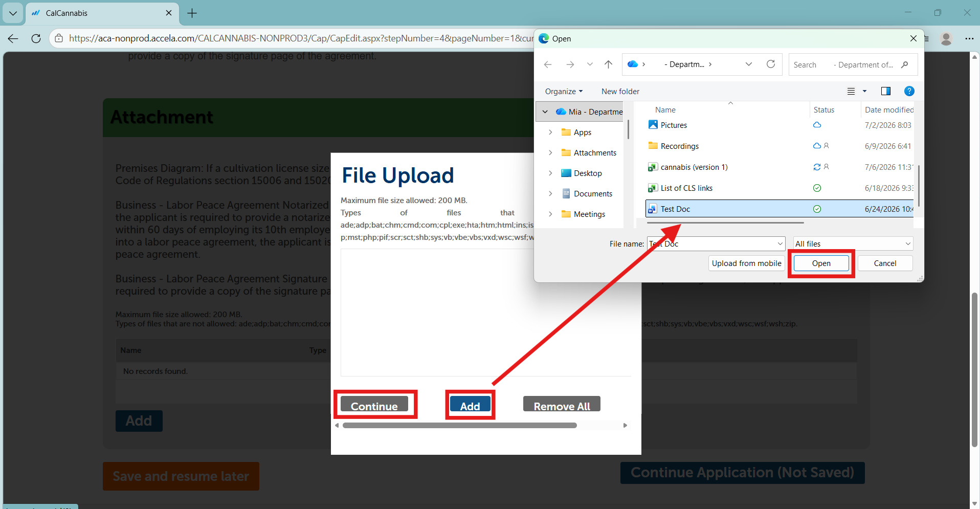Expand the Meetings folder in the tree

(550, 214)
